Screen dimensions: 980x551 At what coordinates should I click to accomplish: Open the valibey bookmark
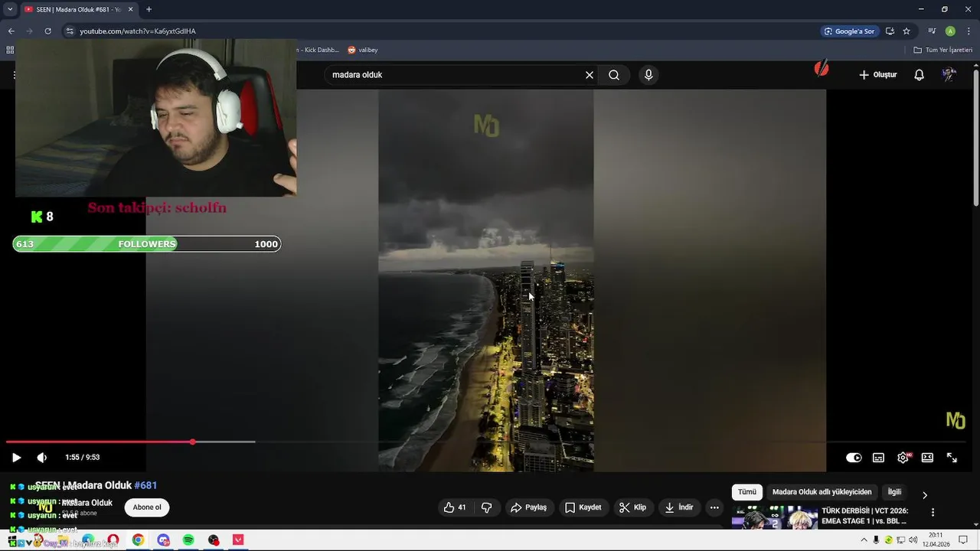coord(362,50)
